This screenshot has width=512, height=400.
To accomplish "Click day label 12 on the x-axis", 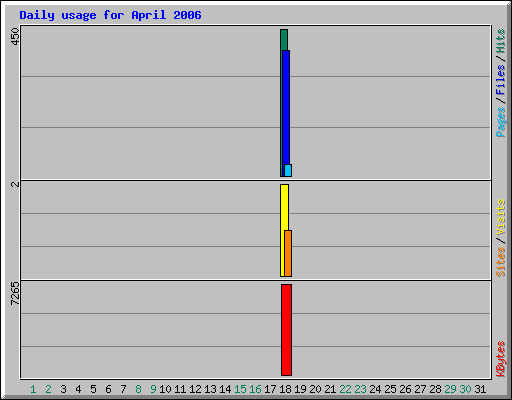I will 195,389.
